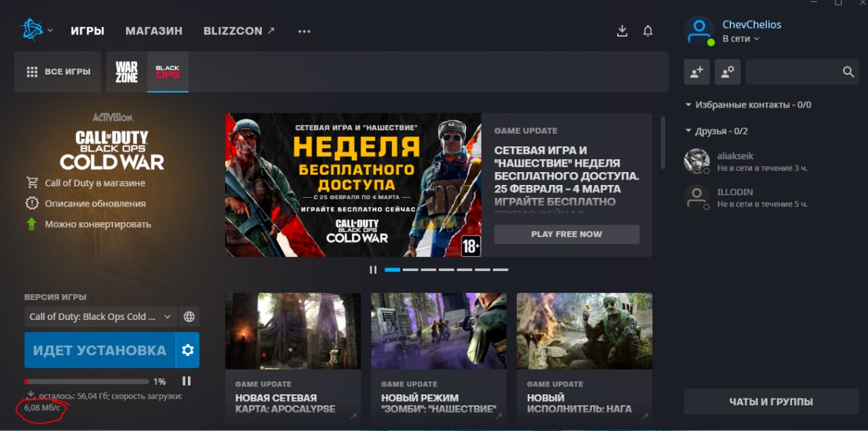This screenshot has width=868, height=431.
Task: Click the ЧАТЫ И ГРУППЫ button
Action: tap(771, 401)
